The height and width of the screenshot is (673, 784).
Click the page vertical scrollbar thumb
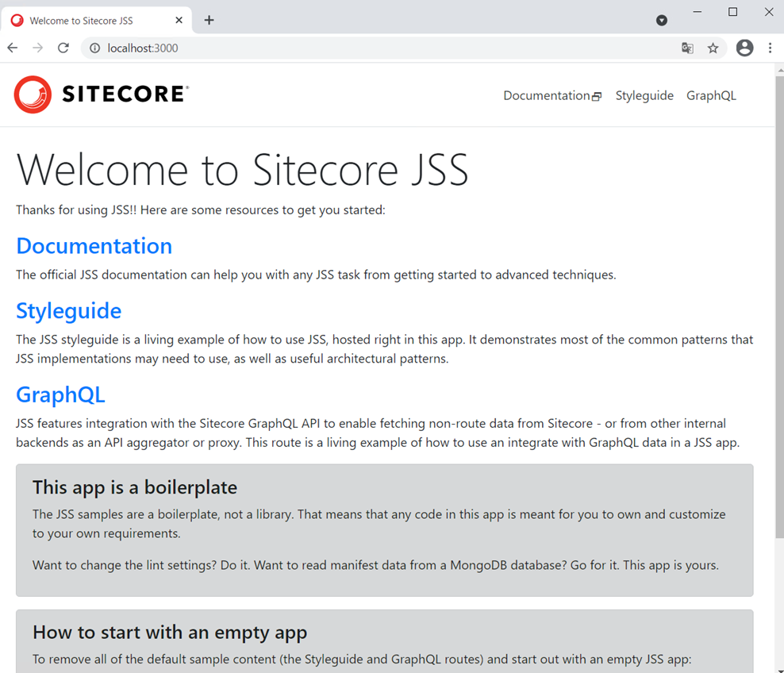coord(779,306)
